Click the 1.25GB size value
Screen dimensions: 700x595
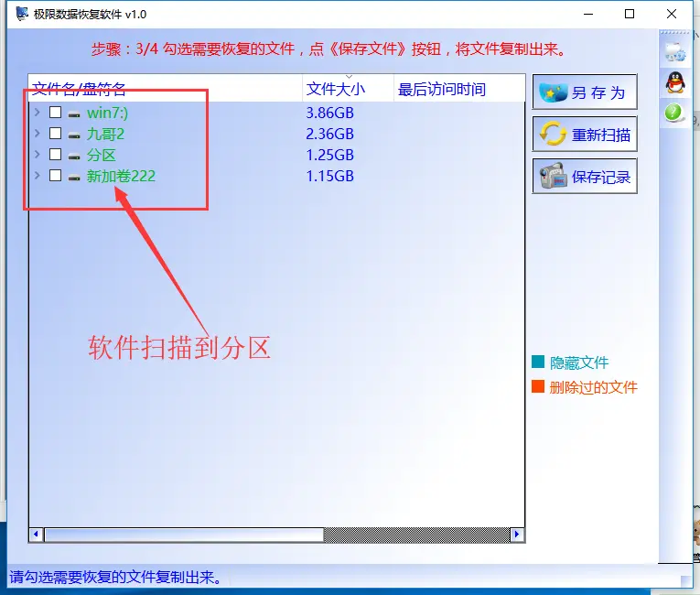click(x=330, y=155)
